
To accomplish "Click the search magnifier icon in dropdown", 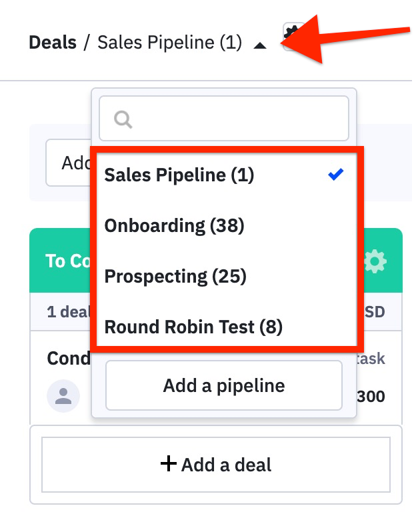I will [123, 119].
